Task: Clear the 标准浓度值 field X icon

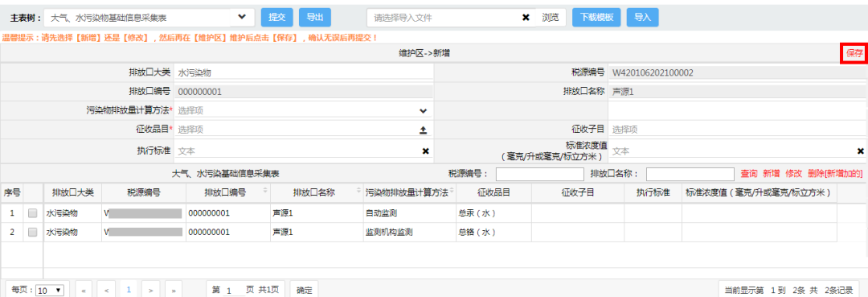Action: pos(861,151)
